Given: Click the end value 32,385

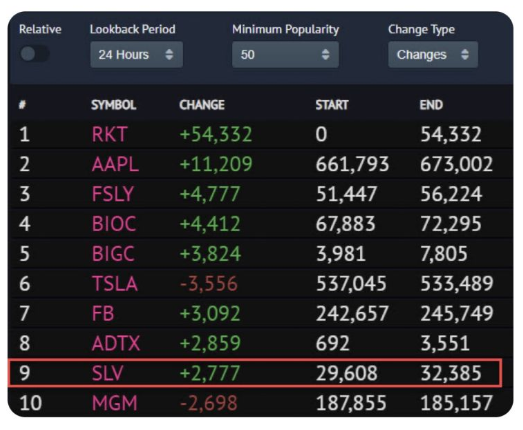Looking at the screenshot, I should point(451,373).
